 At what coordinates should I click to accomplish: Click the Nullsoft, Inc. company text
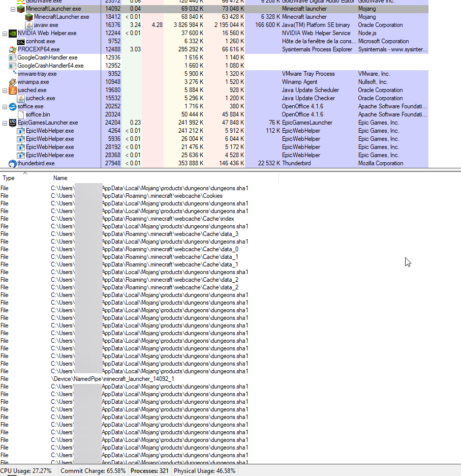(x=373, y=82)
